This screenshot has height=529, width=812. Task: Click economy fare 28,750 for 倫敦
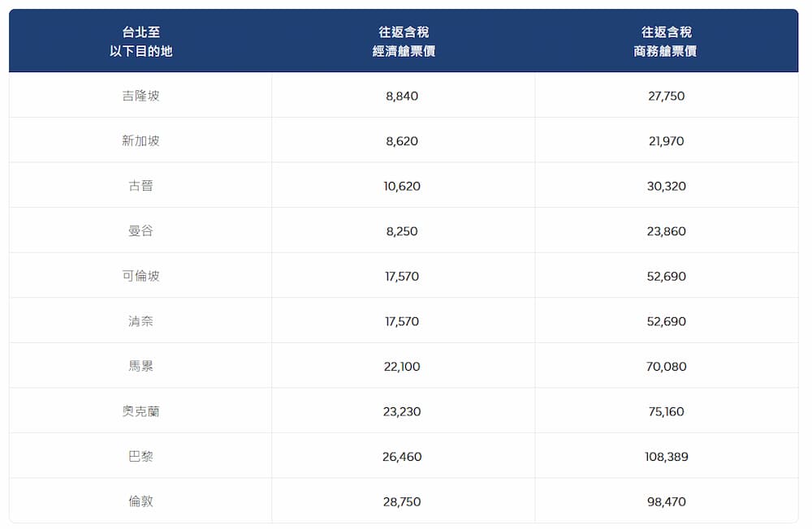tap(402, 501)
